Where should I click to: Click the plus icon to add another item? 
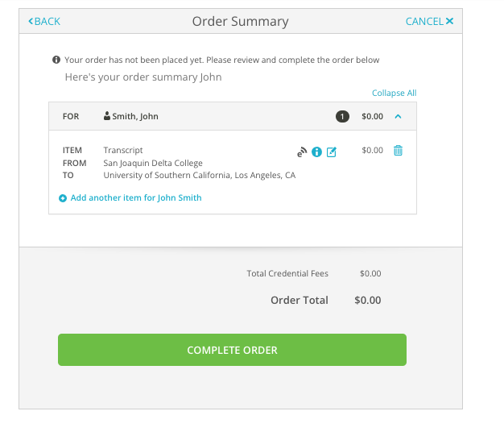coord(63,198)
